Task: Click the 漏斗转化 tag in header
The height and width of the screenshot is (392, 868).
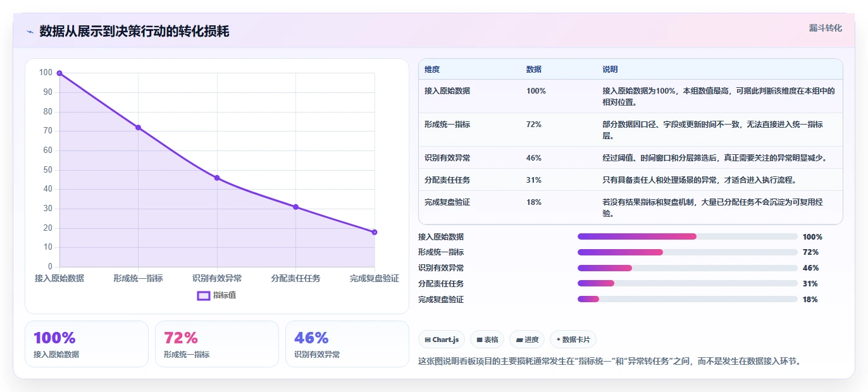Action: tap(825, 28)
